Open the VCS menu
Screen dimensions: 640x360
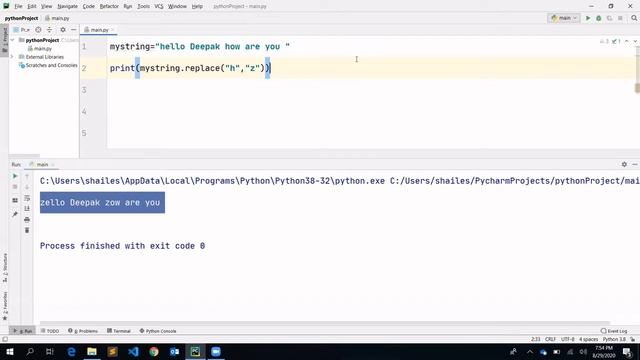click(159, 6)
